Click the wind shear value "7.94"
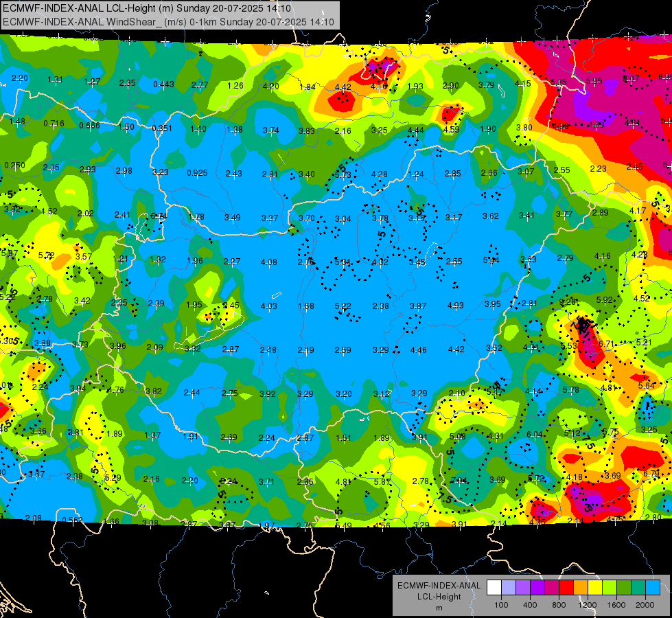This screenshot has height=618, width=672. tap(459, 480)
